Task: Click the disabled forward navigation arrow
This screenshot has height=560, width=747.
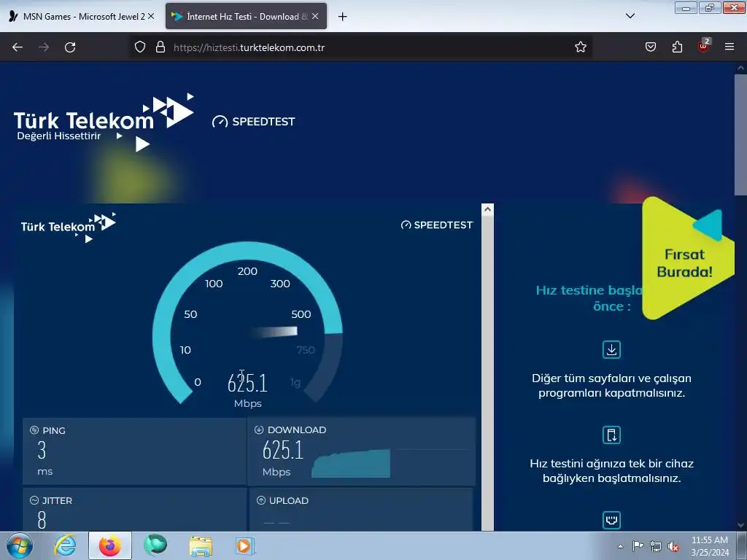Action: (44, 47)
